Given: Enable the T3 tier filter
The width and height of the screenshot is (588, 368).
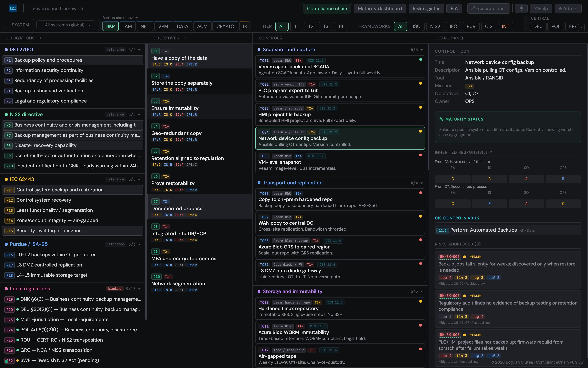Looking at the screenshot, I should coord(325,26).
